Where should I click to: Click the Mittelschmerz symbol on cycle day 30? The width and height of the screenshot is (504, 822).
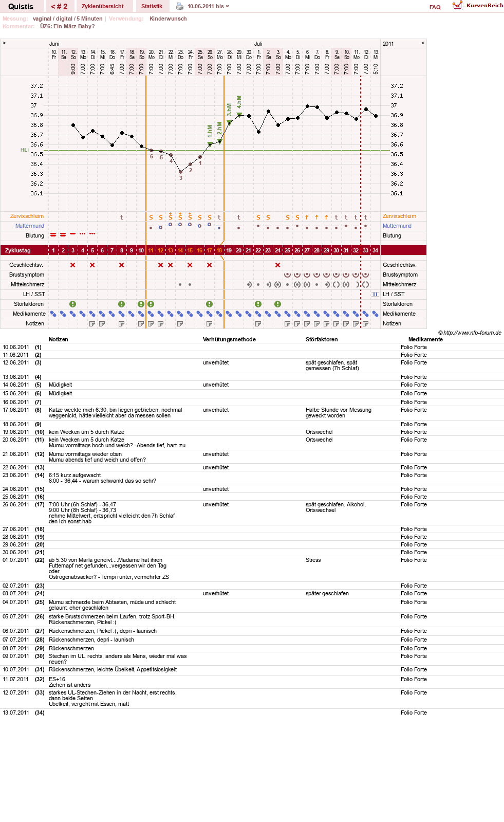point(337,285)
